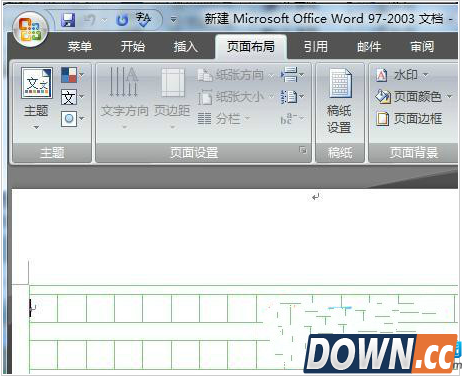Open the 菜单 tab
The image size is (463, 379).
pos(80,46)
